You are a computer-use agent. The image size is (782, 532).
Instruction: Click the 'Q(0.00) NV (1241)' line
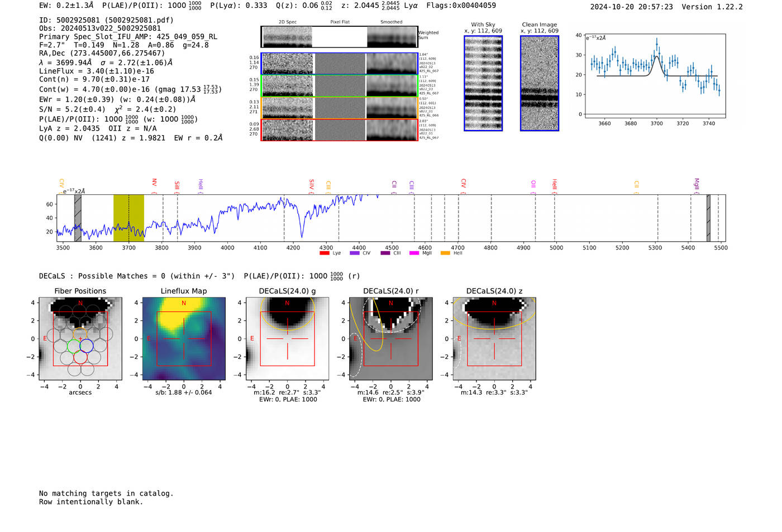coord(131,138)
